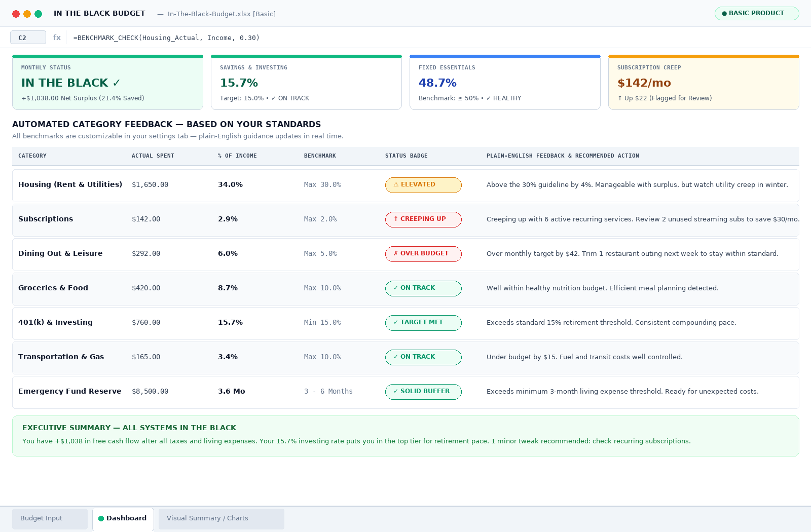Select the Subscriptions category cell
The height and width of the screenshot is (532, 811).
click(x=46, y=219)
